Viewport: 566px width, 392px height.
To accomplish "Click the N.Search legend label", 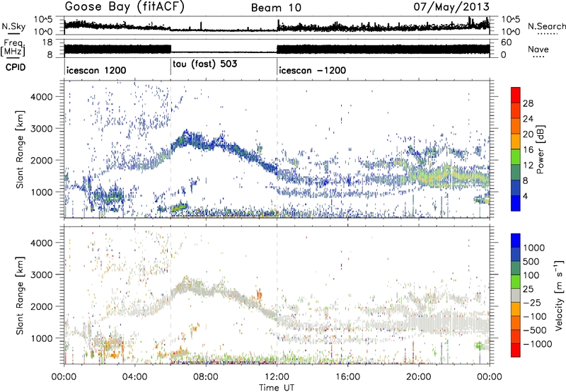I will tap(546, 26).
